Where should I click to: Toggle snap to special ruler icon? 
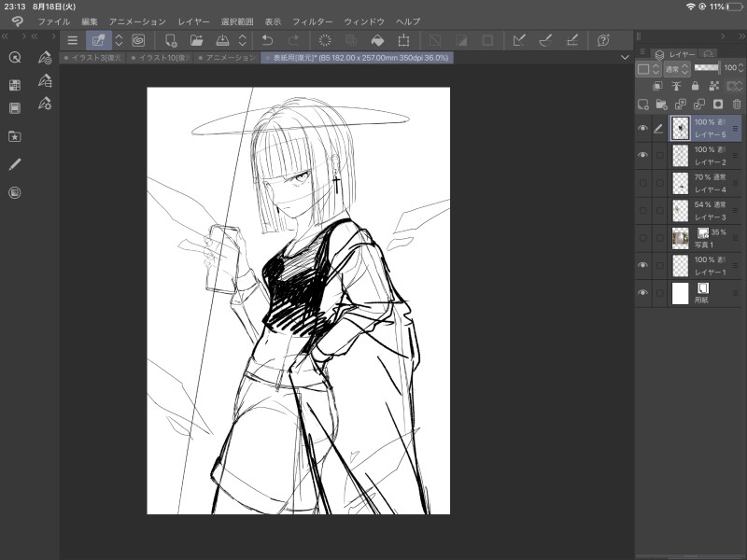click(545, 40)
